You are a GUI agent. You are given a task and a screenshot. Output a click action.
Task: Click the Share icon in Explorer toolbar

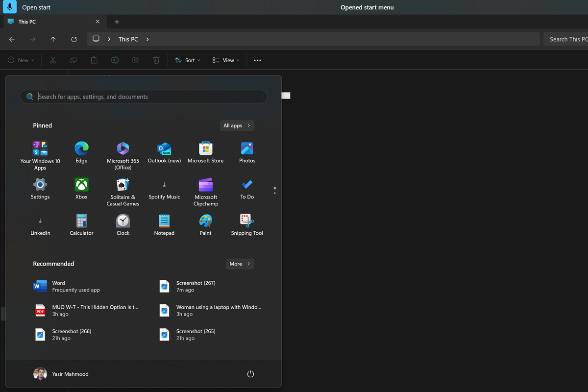coord(136,60)
